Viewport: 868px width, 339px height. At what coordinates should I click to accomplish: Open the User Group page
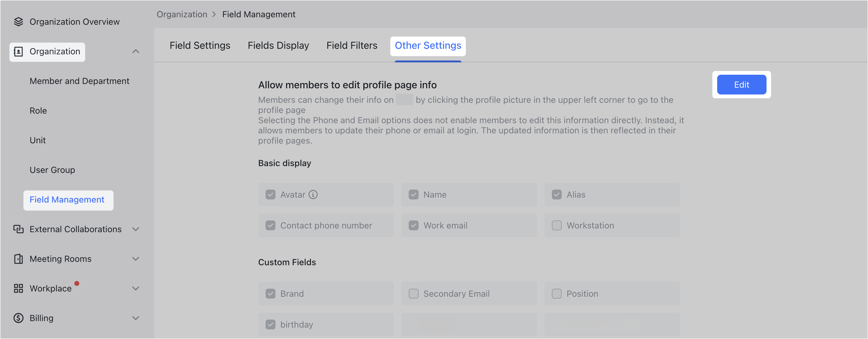(x=52, y=170)
